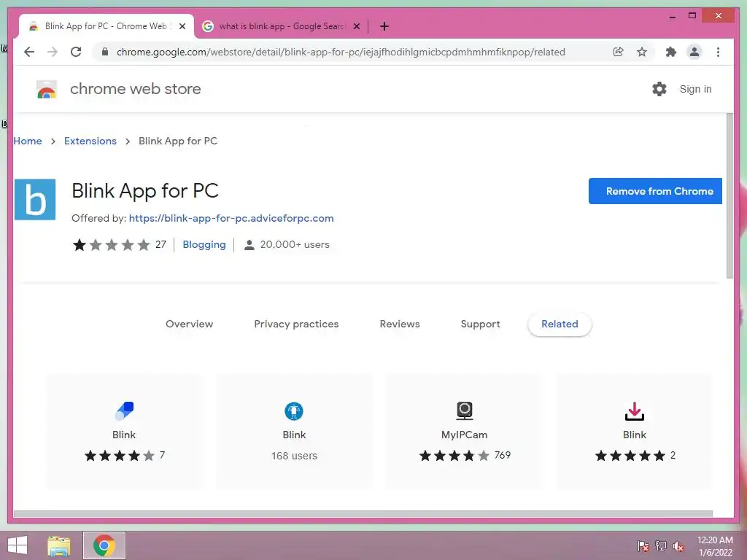Share this page using the share icon
The height and width of the screenshot is (560, 747).
pos(619,52)
